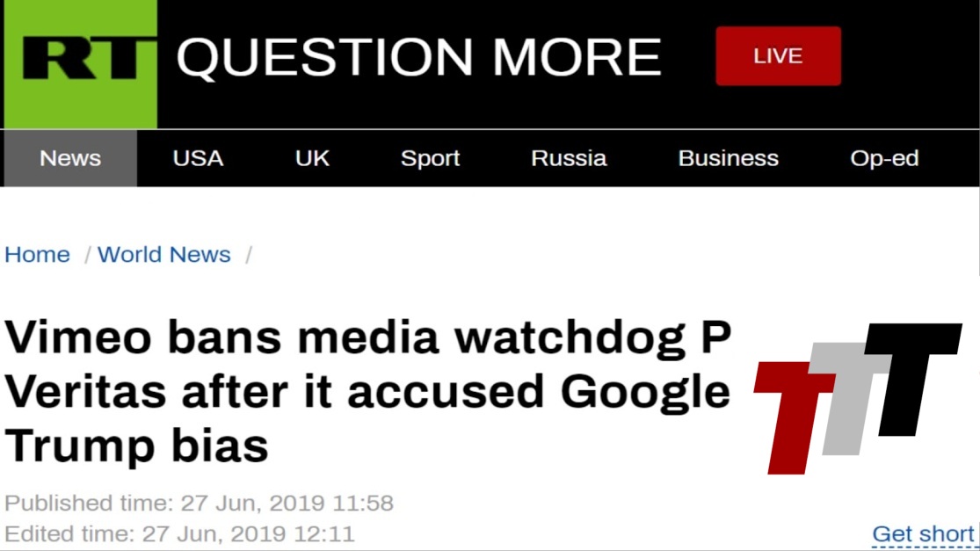The image size is (980, 551).
Task: Open the Op-ed section
Action: pyautogui.click(x=884, y=158)
